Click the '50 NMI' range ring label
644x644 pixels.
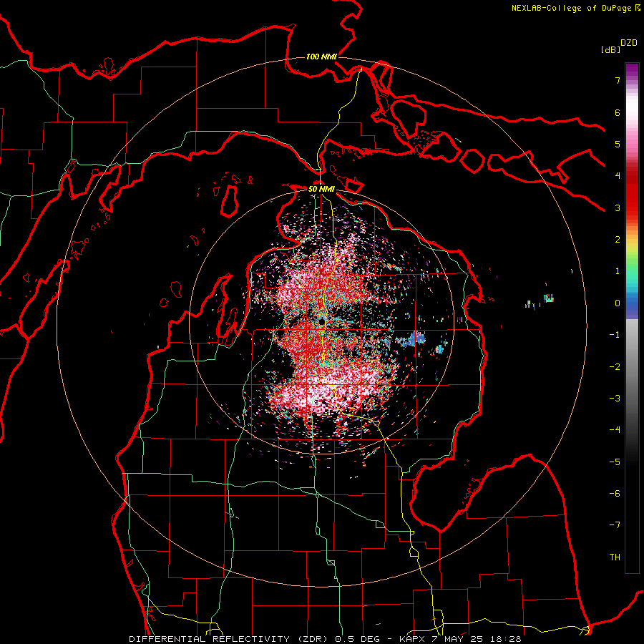coord(321,190)
